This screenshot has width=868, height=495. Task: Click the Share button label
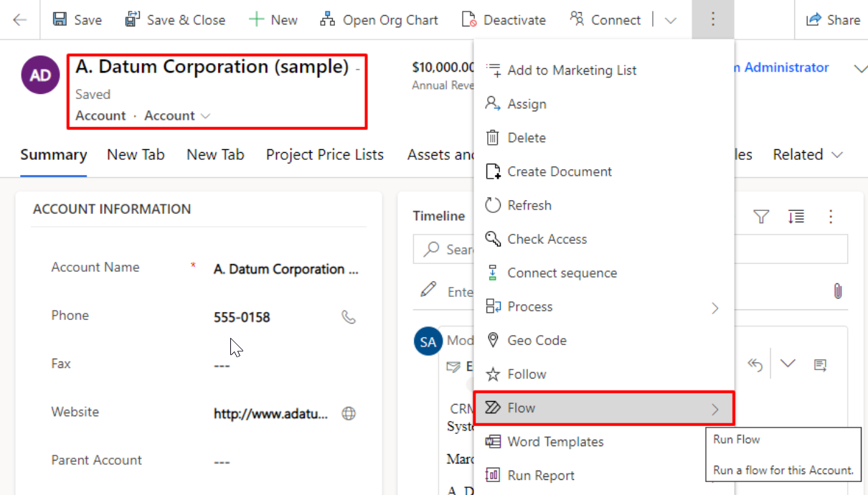point(843,20)
